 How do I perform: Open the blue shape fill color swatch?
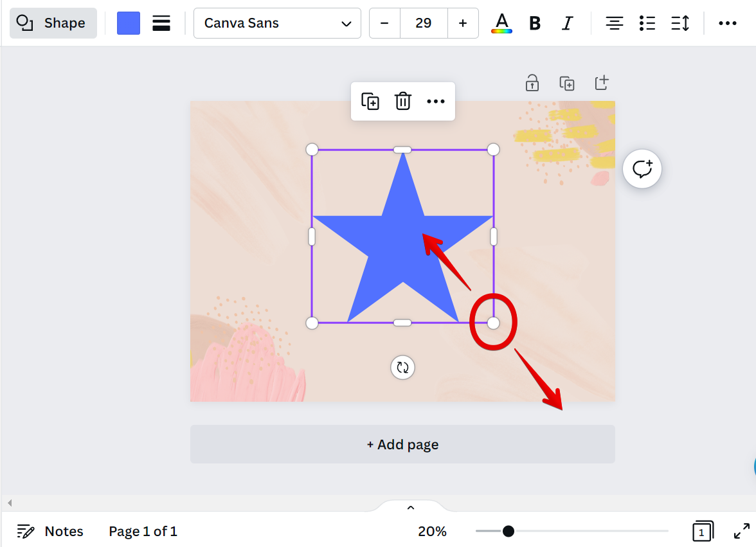[129, 23]
